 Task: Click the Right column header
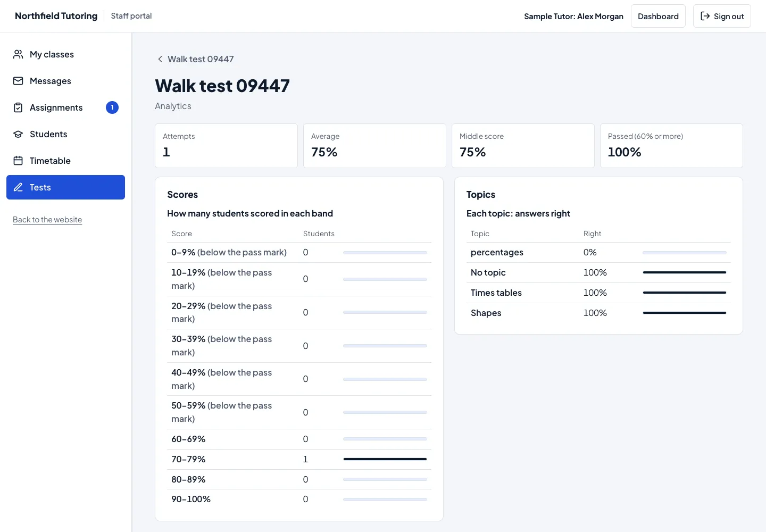tap(592, 234)
